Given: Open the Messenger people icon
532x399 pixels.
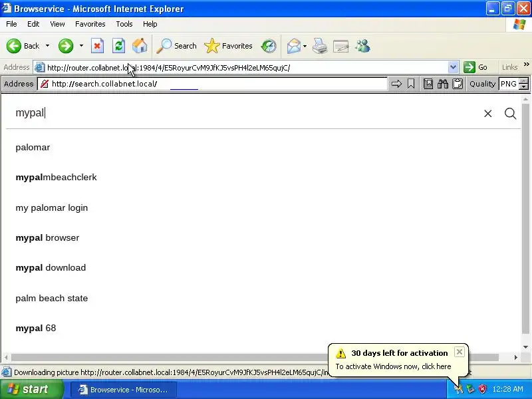Looking at the screenshot, I should (x=362, y=46).
